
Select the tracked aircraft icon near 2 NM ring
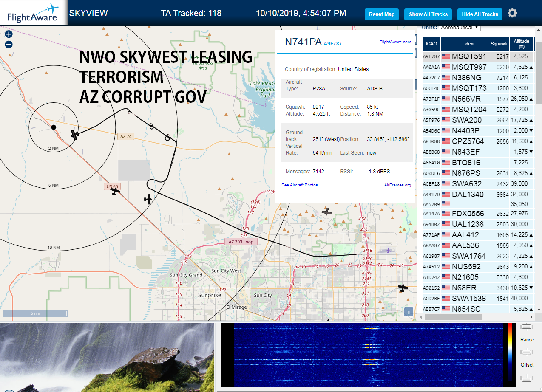click(x=75, y=135)
